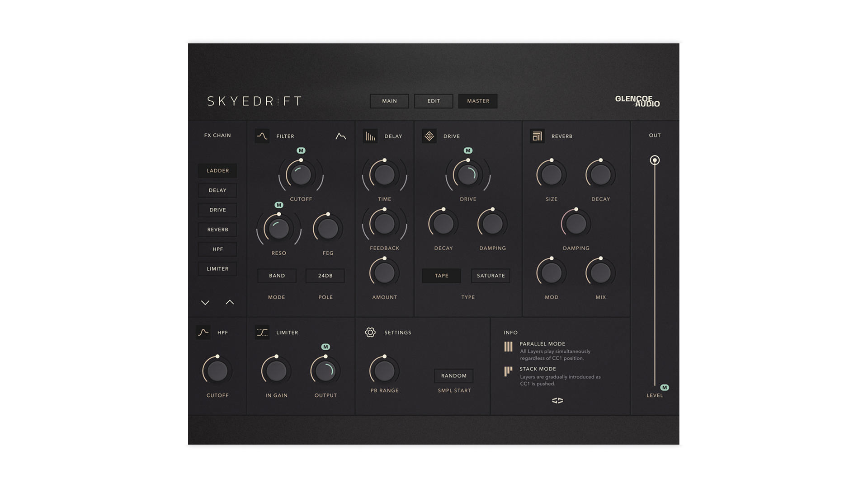Move selected FX up with up chevron

tap(230, 302)
